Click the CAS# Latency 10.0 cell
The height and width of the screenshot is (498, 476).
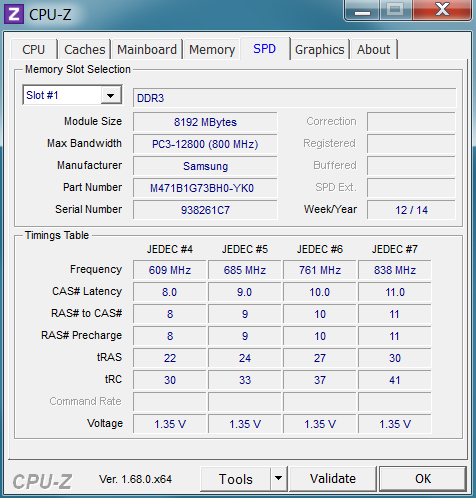click(320, 292)
